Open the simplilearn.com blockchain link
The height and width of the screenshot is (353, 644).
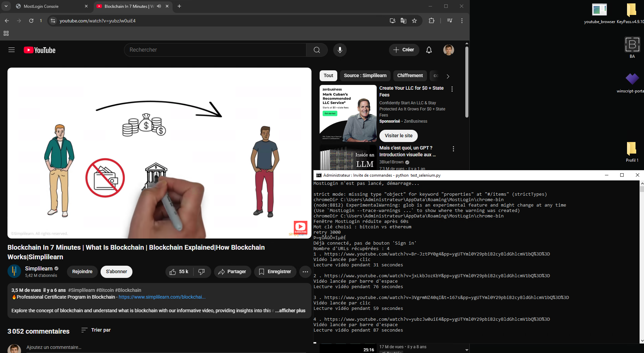tap(162, 297)
